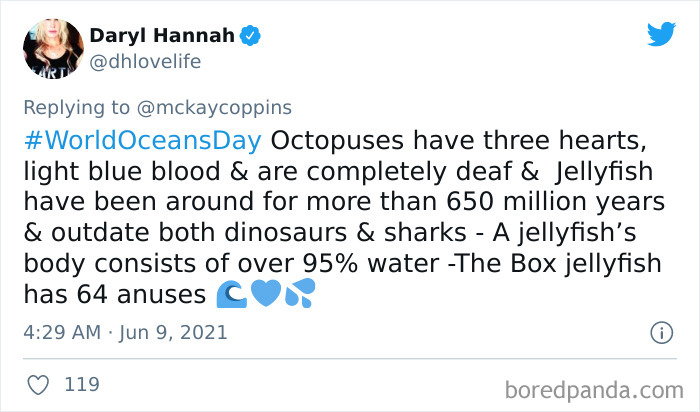
Task: Open Daryl Hannah's profile picture
Action: pos(54,49)
